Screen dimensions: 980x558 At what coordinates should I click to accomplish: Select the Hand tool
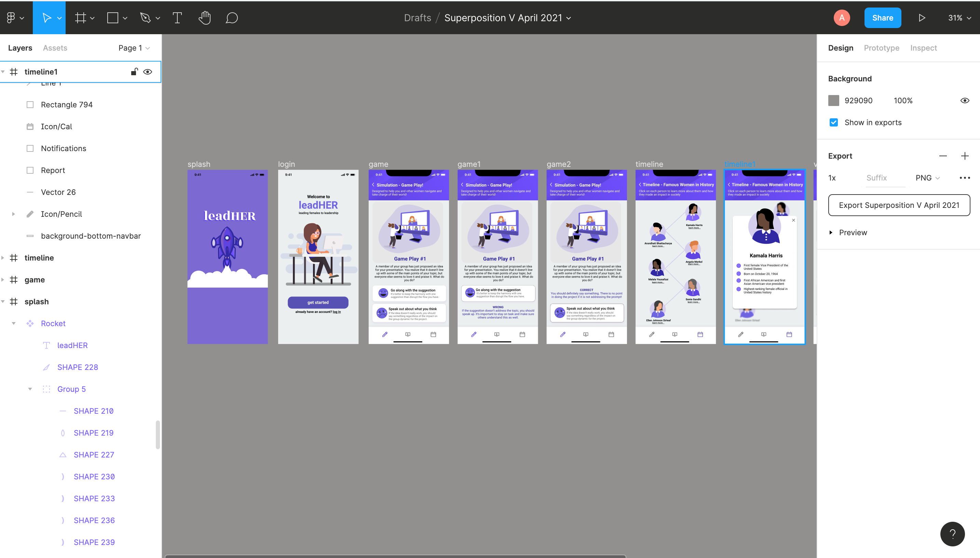204,18
